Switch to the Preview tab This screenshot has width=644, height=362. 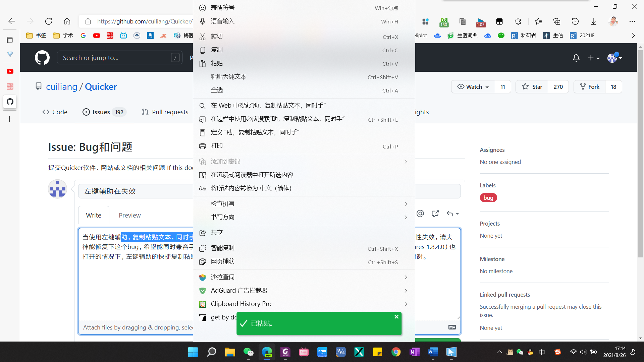click(x=130, y=215)
